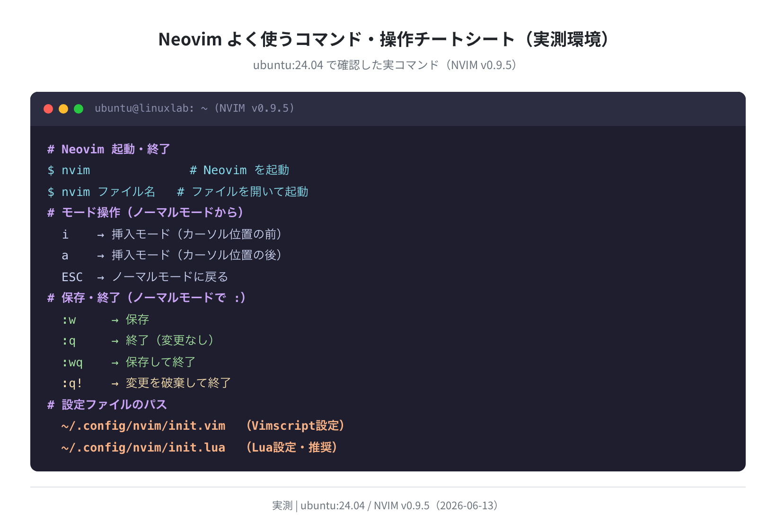Click the yellow minimize dot in terminal header
Viewport: 776px width, 532px height.
coord(63,109)
